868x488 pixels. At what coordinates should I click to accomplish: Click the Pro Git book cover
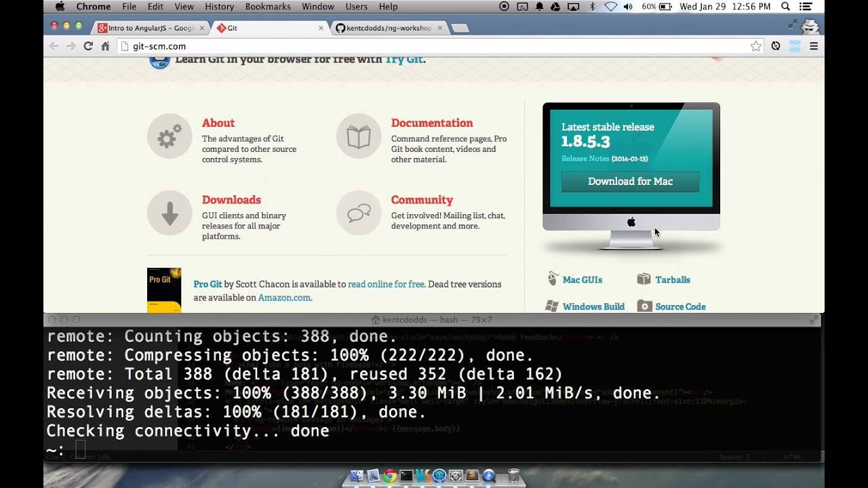[x=164, y=290]
